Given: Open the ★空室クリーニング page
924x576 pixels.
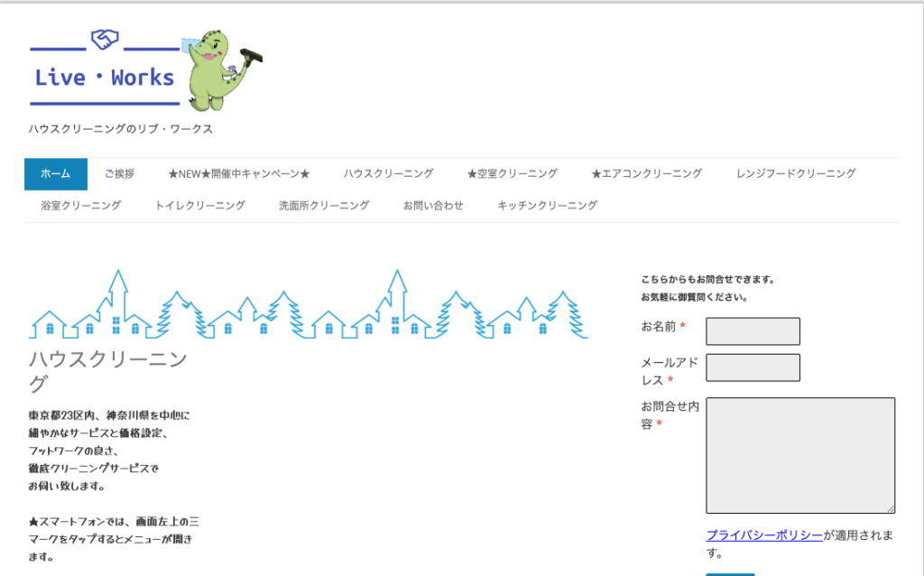Looking at the screenshot, I should pos(513,173).
